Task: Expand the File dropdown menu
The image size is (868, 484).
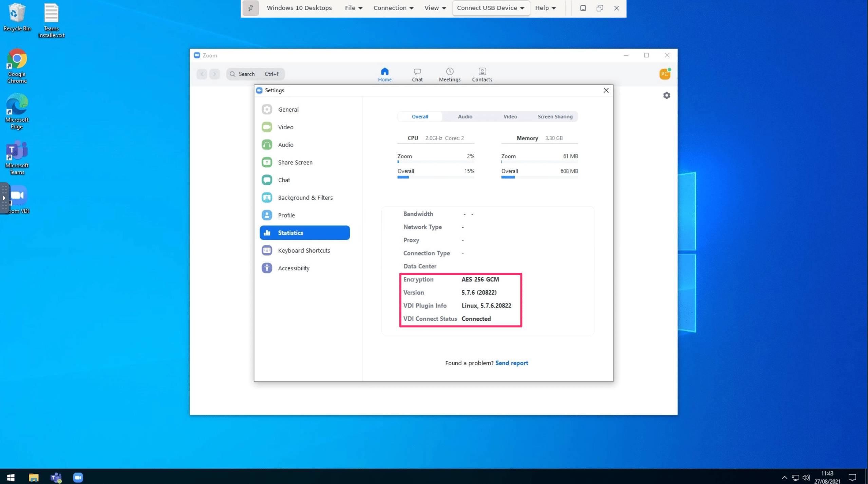Action: (x=354, y=8)
